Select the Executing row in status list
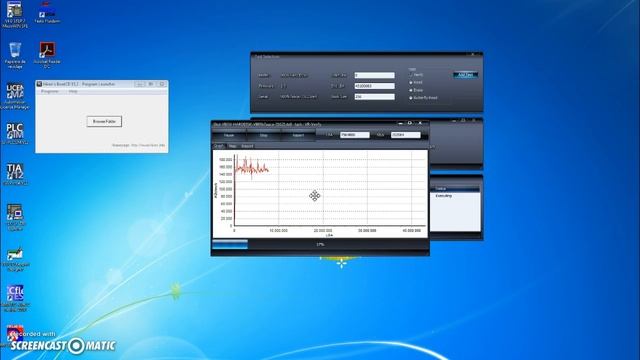The height and width of the screenshot is (360, 640). 456,196
